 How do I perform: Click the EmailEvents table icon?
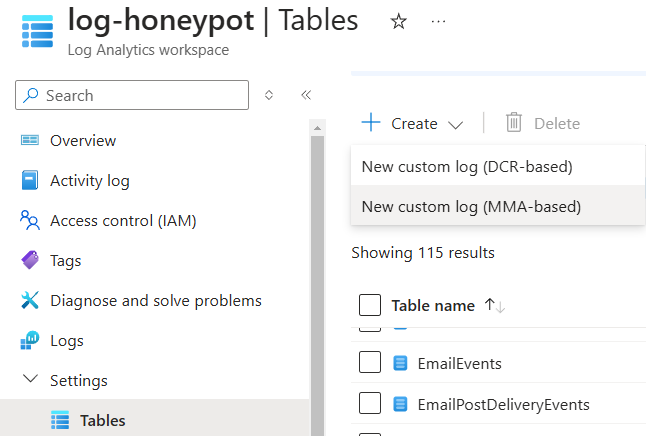pos(400,363)
